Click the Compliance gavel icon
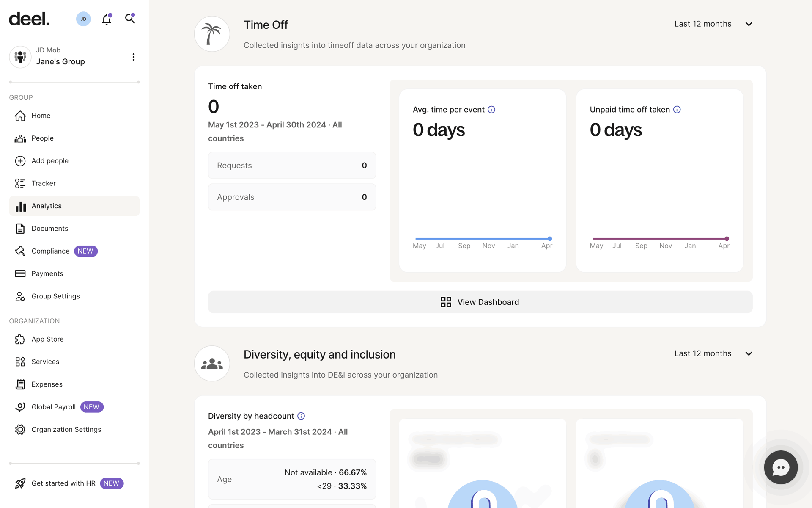812x508 pixels. 20,251
